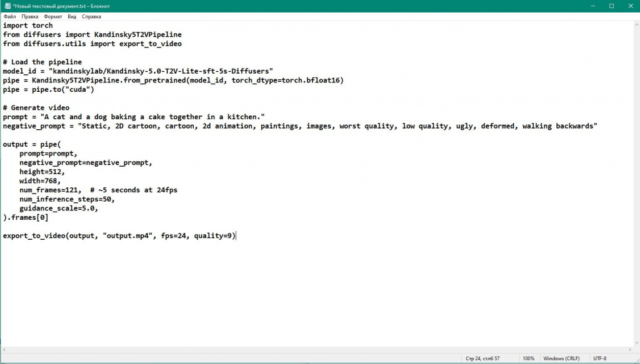Click the vertical scrollbar's down arrow
This screenshot has height=364, width=640.
coord(636,342)
